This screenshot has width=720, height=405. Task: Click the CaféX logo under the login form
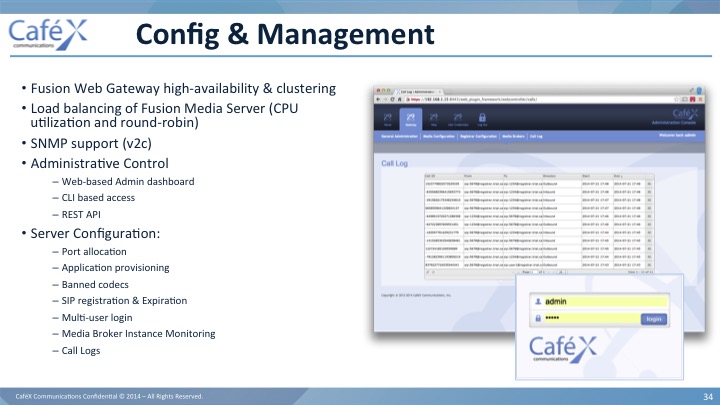(x=563, y=349)
